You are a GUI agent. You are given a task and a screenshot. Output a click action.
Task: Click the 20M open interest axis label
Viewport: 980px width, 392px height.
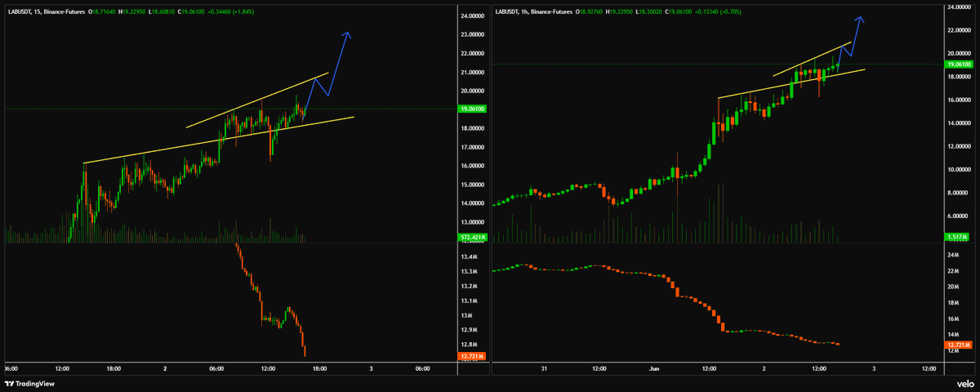tap(952, 287)
